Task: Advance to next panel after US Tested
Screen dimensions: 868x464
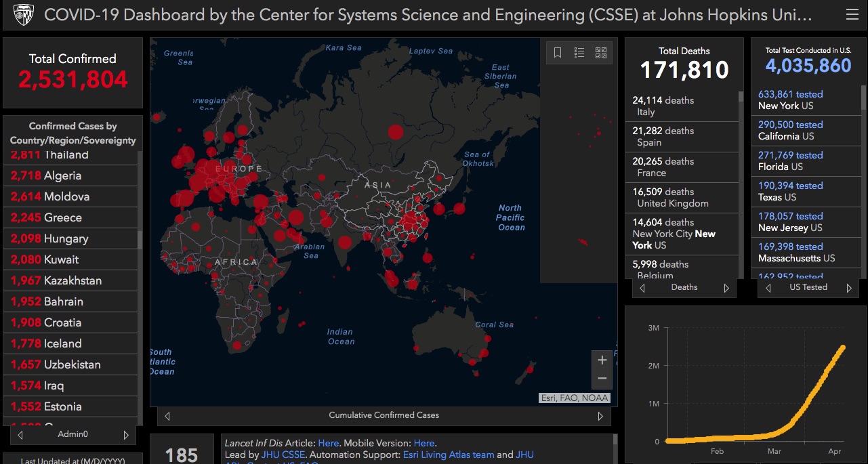Action: pyautogui.click(x=849, y=288)
